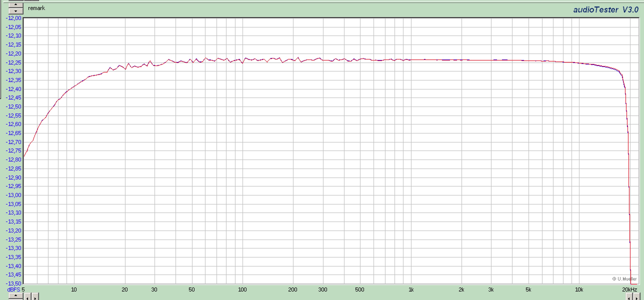The image size is (644, 300).
Task: Click the 'remark' label text
Action: (36, 8)
